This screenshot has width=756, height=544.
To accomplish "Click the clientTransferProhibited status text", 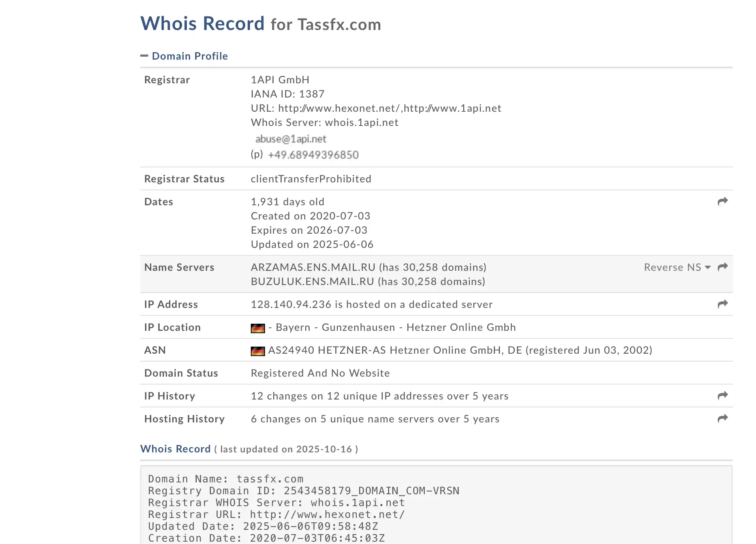I will pos(311,179).
